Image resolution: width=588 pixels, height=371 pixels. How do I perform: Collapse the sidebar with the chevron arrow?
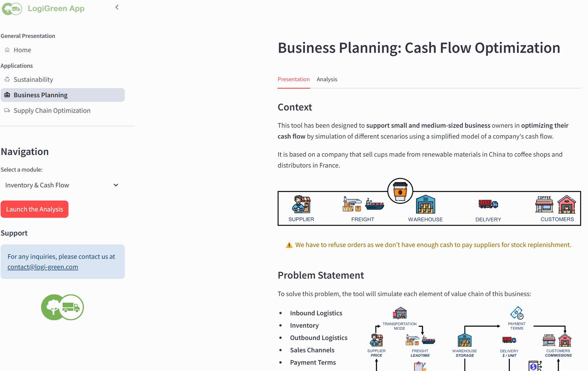117,7
